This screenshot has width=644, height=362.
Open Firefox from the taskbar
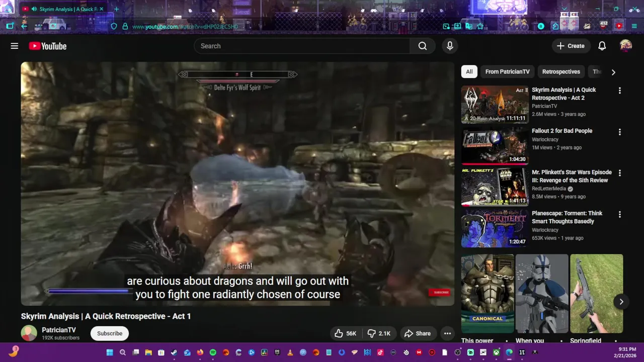[200, 352]
